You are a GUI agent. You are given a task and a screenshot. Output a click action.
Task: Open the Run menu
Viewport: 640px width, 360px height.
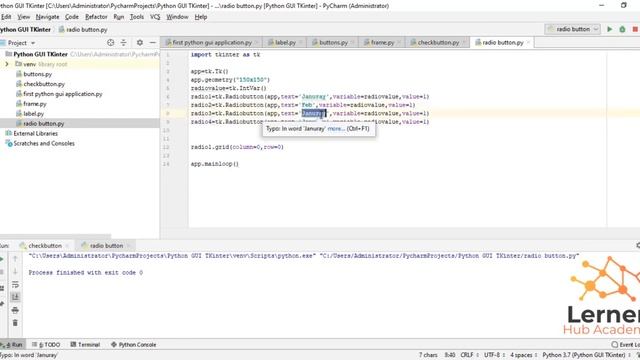click(x=119, y=17)
